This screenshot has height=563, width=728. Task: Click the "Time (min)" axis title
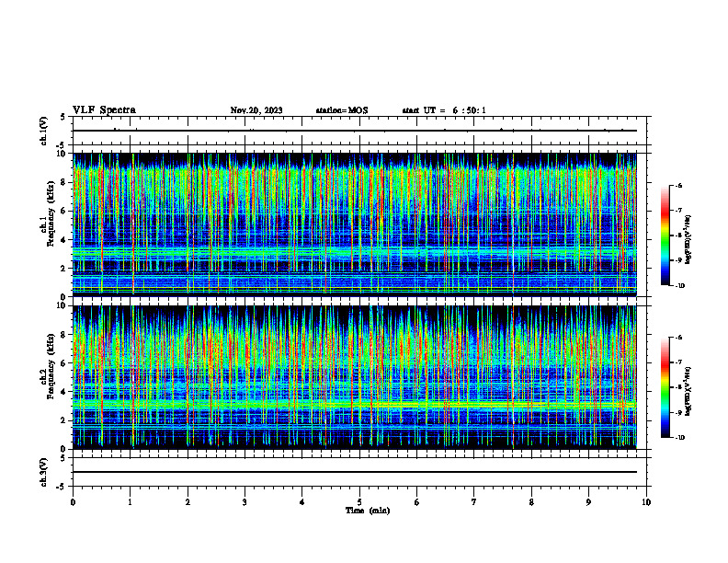tap(368, 511)
